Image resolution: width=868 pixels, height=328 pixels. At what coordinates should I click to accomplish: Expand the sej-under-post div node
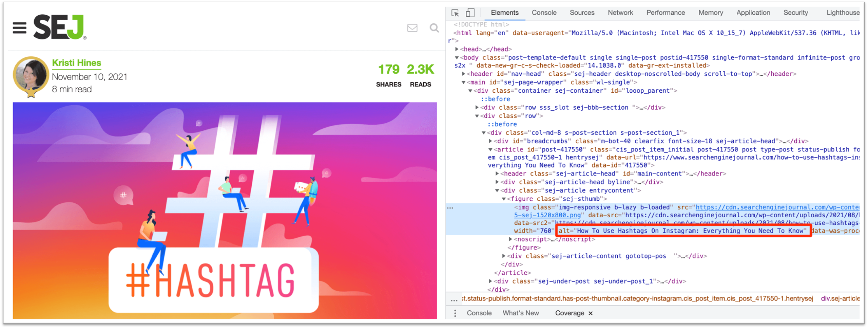490,281
